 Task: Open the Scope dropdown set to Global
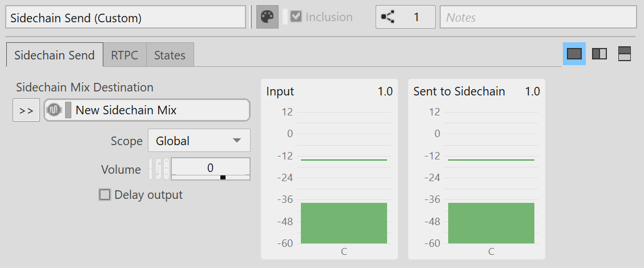(199, 141)
